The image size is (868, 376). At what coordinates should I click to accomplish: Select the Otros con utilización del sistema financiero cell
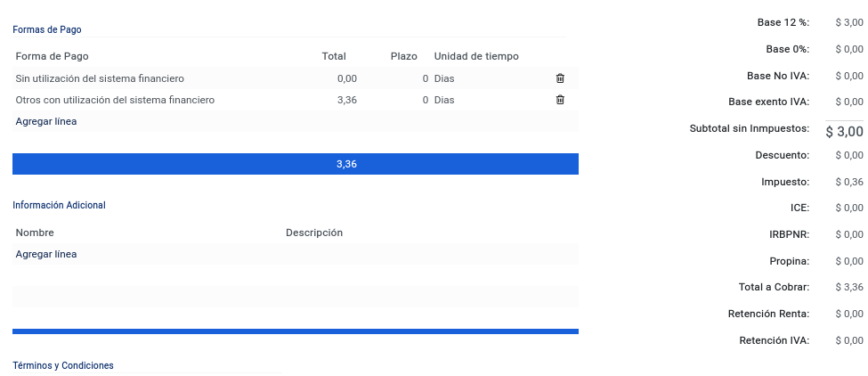pyautogui.click(x=115, y=100)
